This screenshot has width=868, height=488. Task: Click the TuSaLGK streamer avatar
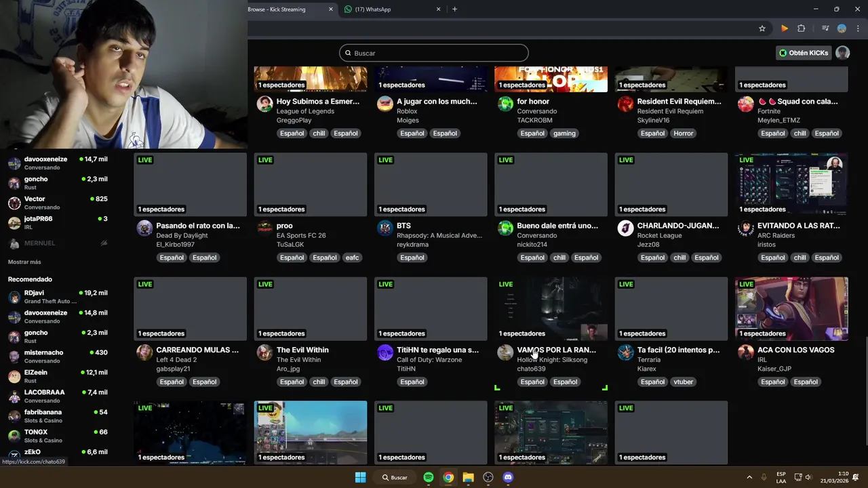(x=264, y=228)
